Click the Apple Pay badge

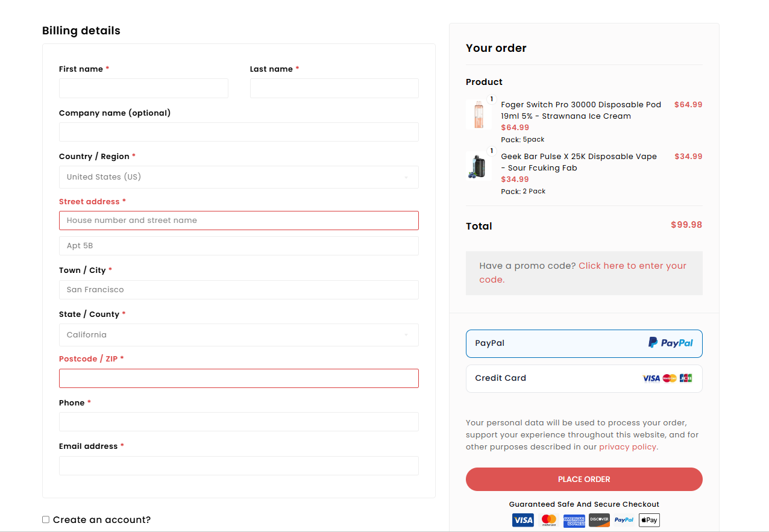pos(649,520)
